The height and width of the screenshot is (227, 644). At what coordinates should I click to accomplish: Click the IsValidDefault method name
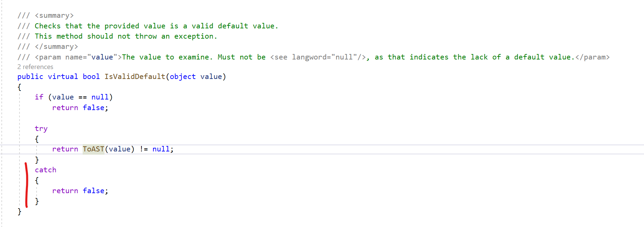tap(135, 77)
